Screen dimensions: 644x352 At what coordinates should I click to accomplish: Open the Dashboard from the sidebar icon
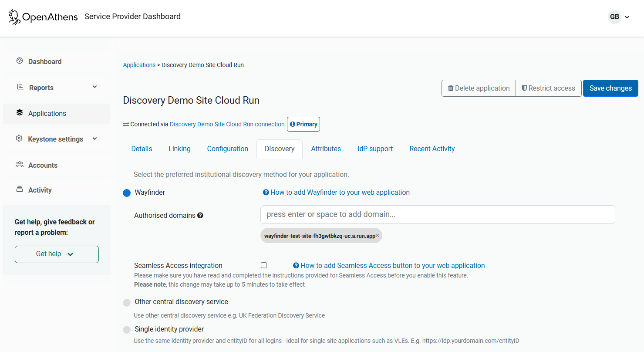tap(19, 61)
